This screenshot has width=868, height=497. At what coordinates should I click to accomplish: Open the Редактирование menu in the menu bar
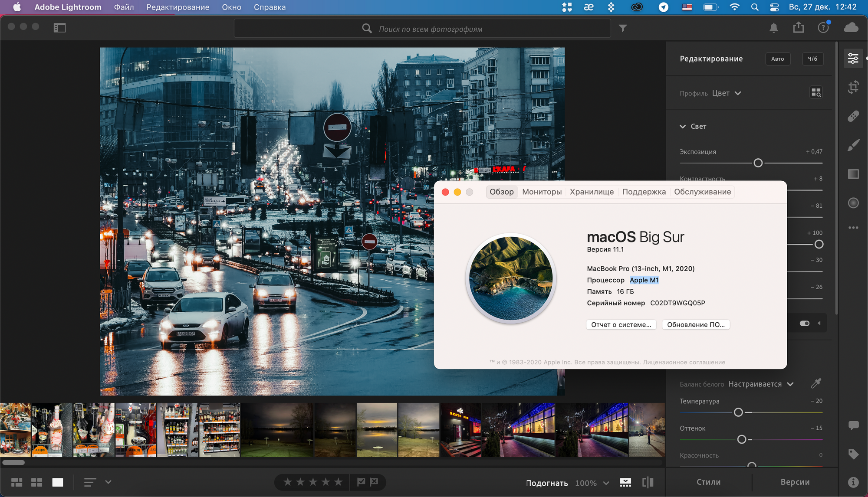[178, 7]
